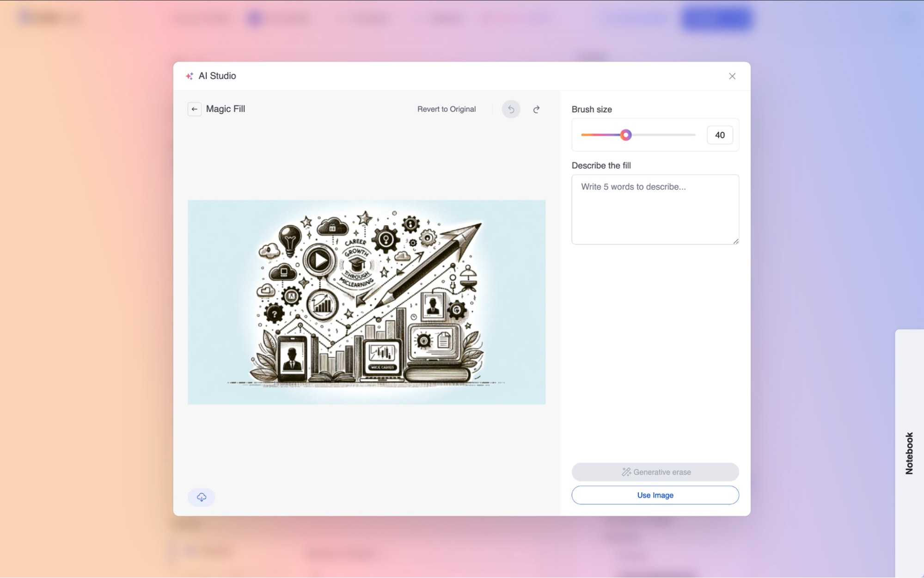The height and width of the screenshot is (578, 924).
Task: Click the close X icon on dialog
Action: click(x=732, y=75)
